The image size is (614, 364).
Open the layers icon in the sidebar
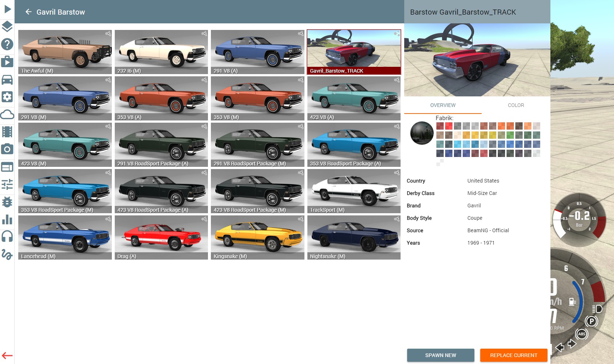click(7, 26)
